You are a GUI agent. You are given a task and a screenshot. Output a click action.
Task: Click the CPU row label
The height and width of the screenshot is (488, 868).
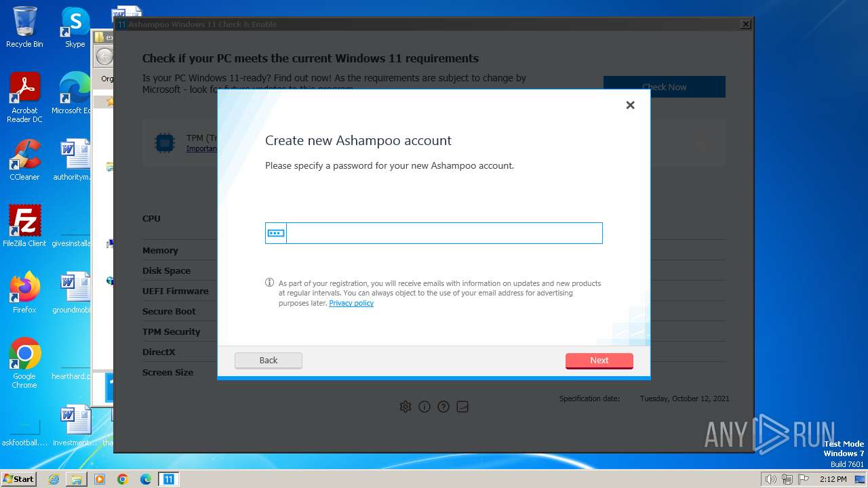[151, 218]
